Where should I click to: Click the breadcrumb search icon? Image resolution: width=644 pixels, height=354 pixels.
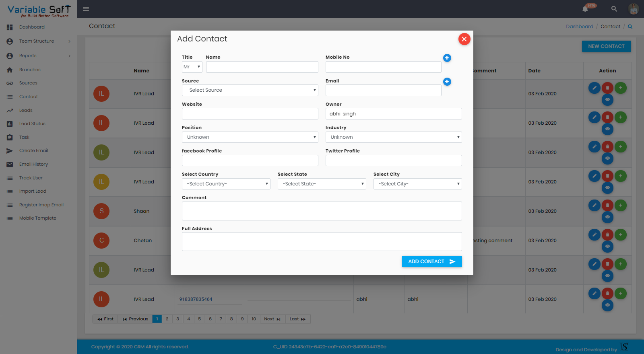click(x=630, y=27)
